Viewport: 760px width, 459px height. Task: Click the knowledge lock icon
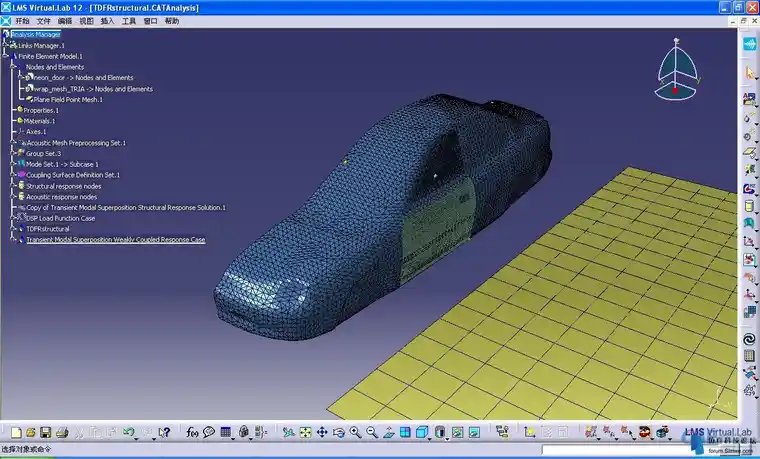click(x=243, y=432)
